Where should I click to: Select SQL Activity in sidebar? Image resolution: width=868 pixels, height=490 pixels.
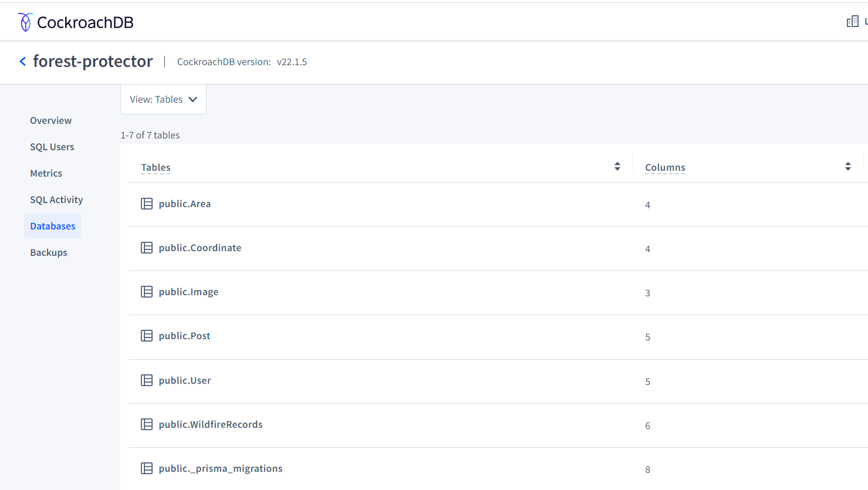tap(56, 200)
